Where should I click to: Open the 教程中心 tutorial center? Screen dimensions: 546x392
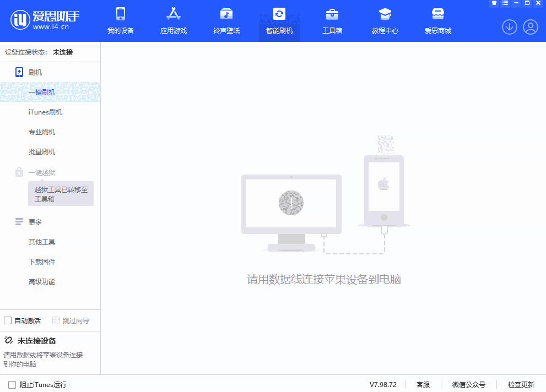point(385,21)
